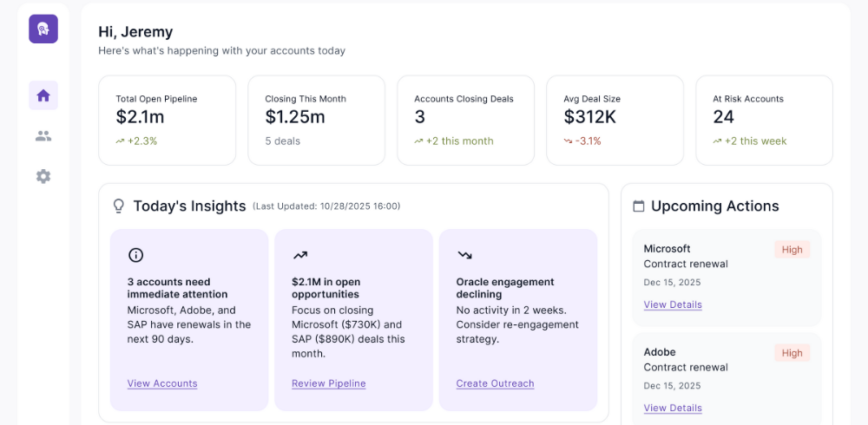
Task: Click the trend arrow beside +2.3%
Action: click(x=120, y=141)
